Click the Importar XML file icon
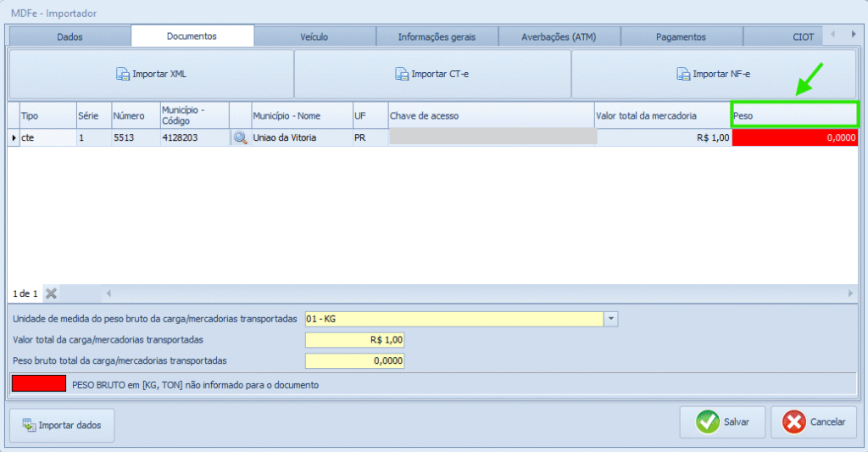Image resolution: width=868 pixels, height=452 pixels. tap(122, 74)
